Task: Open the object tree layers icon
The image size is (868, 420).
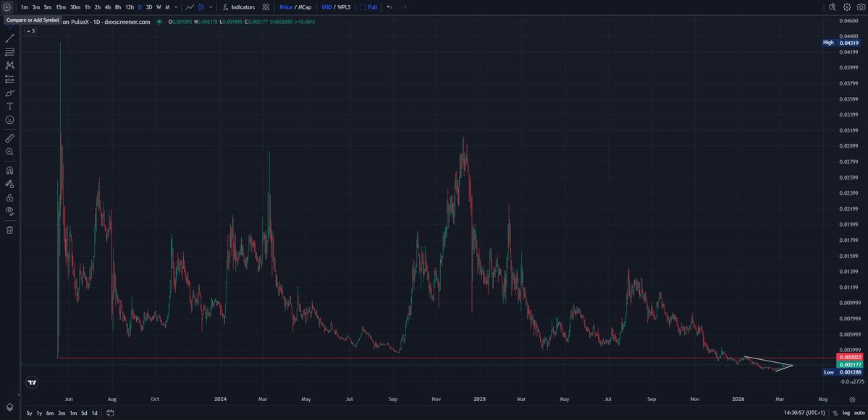Action: [x=9, y=407]
